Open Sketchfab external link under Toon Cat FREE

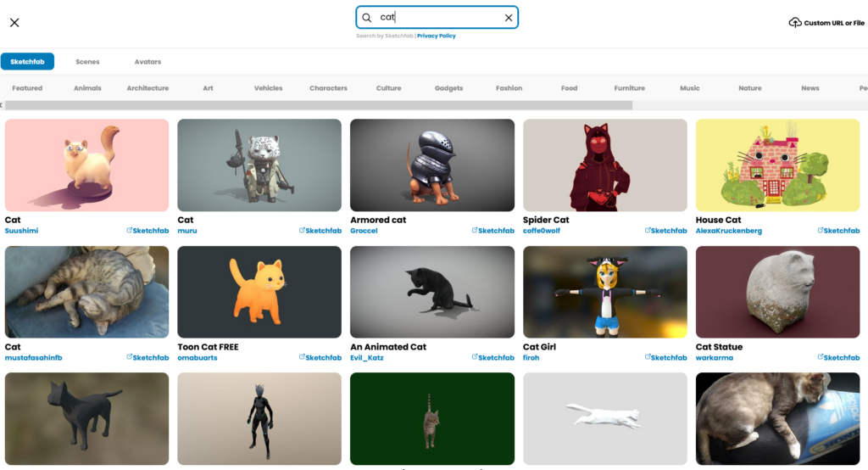pos(320,357)
